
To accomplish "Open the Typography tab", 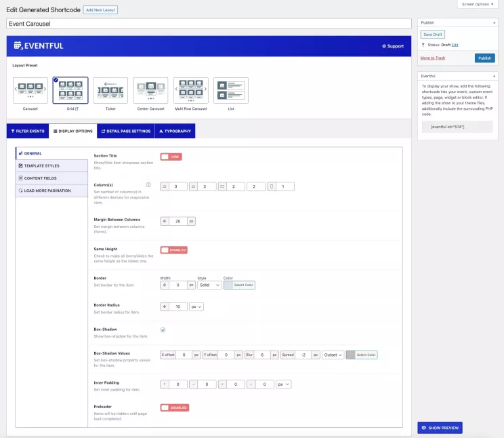I will [175, 131].
